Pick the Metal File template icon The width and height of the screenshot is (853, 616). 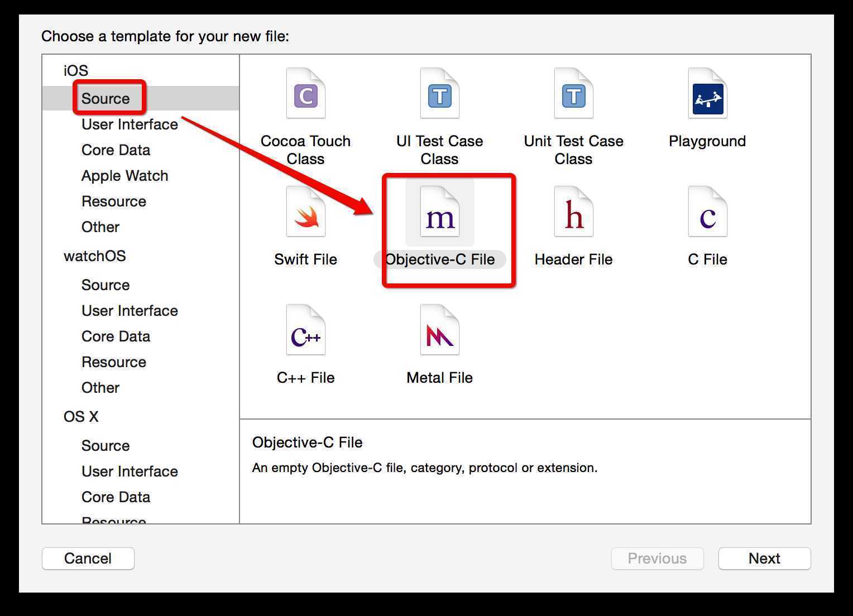pos(439,330)
